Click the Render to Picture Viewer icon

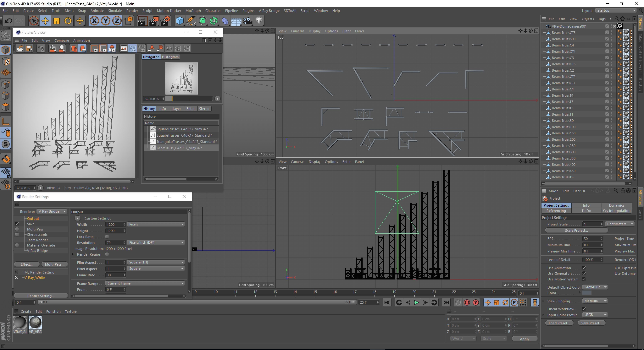(x=154, y=21)
